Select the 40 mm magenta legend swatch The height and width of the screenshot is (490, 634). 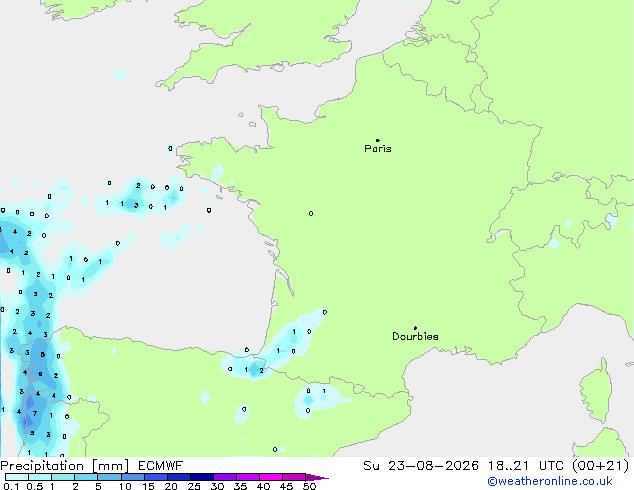pos(271,477)
